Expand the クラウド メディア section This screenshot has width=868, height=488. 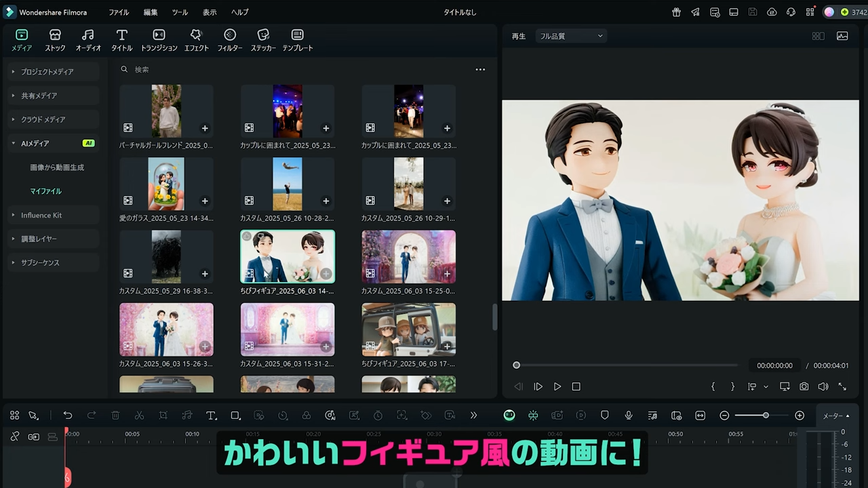click(54, 119)
